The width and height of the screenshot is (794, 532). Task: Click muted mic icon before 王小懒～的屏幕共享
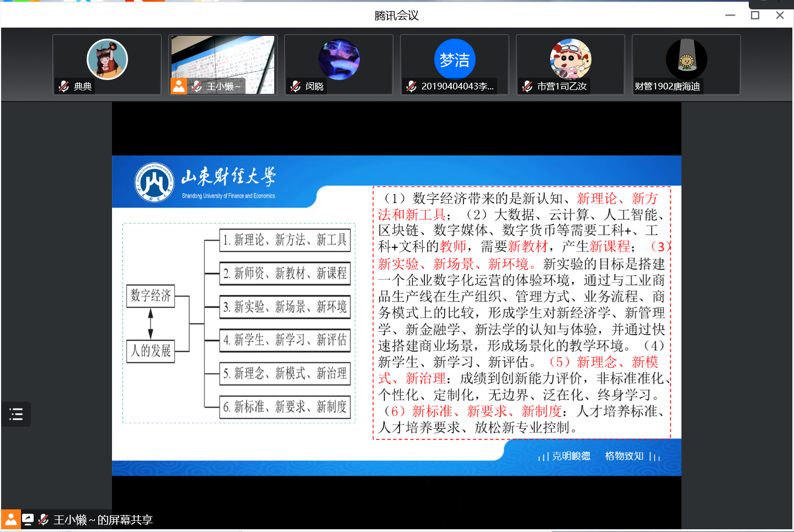[x=44, y=519]
